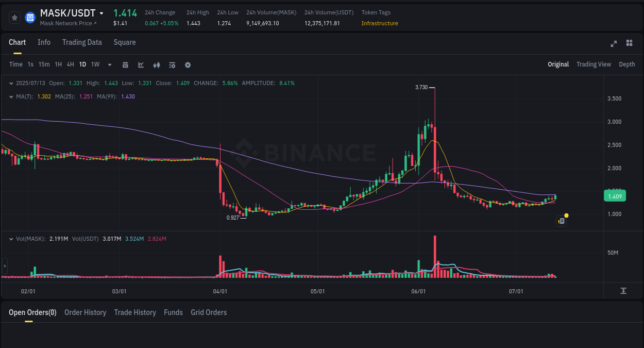
Task: Open the candlestick comparison icon
Action: 156,64
